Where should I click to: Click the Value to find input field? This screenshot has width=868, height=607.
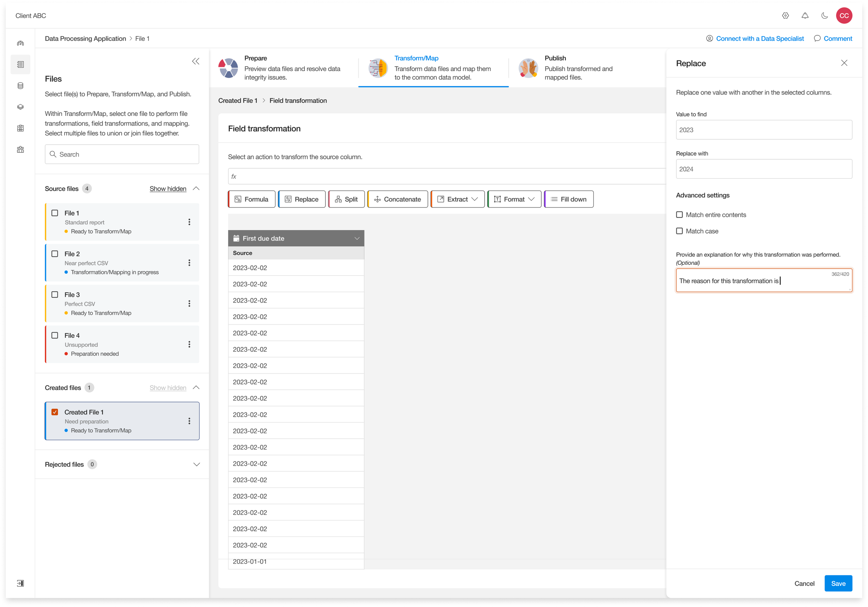pyautogui.click(x=763, y=130)
